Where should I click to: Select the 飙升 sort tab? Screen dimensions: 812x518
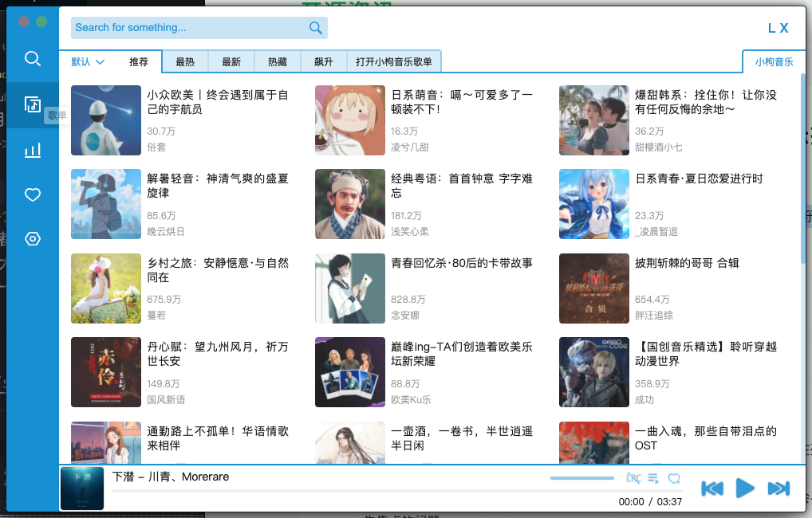point(323,62)
